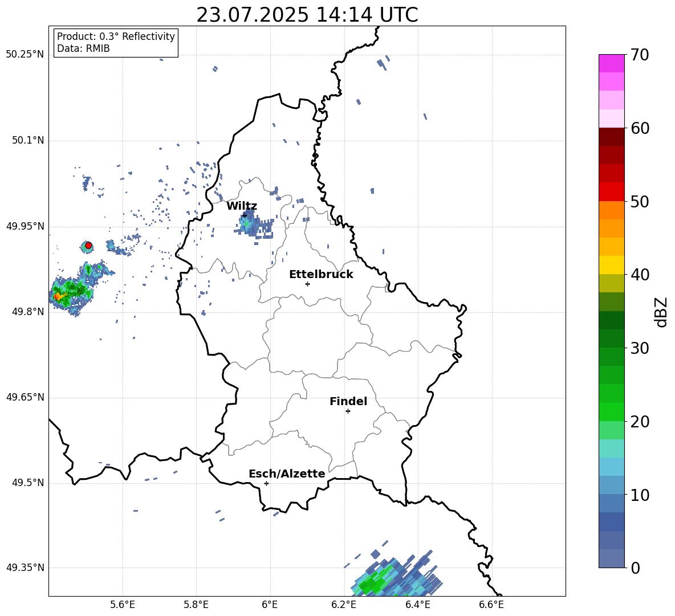Click the 6.4°E longitude tick label
This screenshot has width=675, height=616.
pyautogui.click(x=418, y=605)
